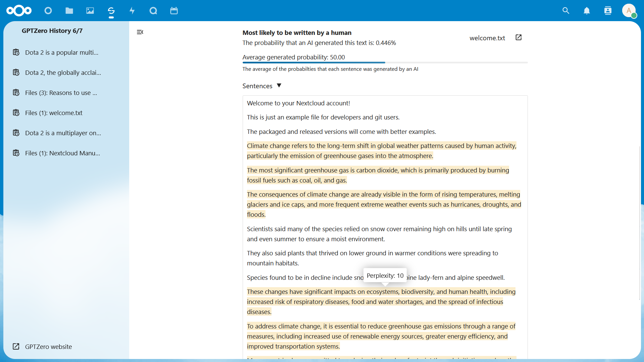The width and height of the screenshot is (644, 362).
Task: Click the welcome.txt file name link
Action: point(487,38)
